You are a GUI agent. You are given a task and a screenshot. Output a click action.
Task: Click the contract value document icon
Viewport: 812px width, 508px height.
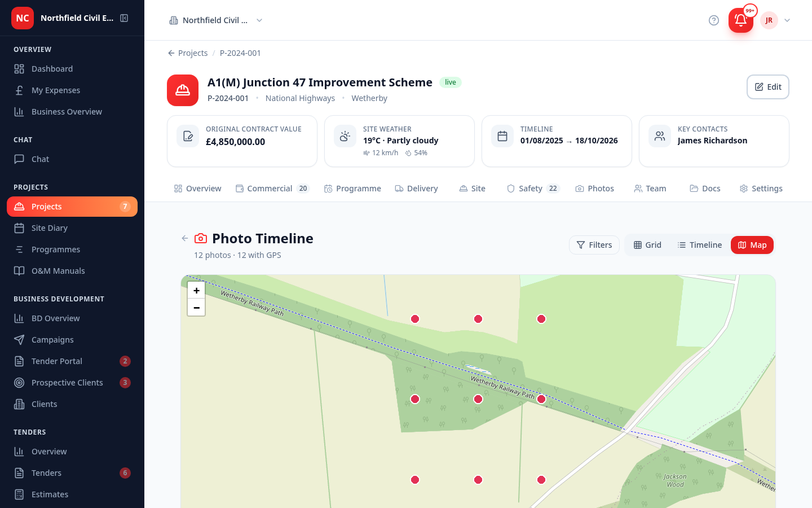(188, 136)
